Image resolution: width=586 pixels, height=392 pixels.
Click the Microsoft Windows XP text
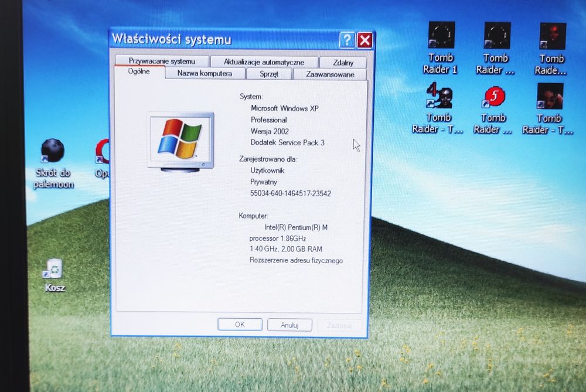click(x=285, y=108)
